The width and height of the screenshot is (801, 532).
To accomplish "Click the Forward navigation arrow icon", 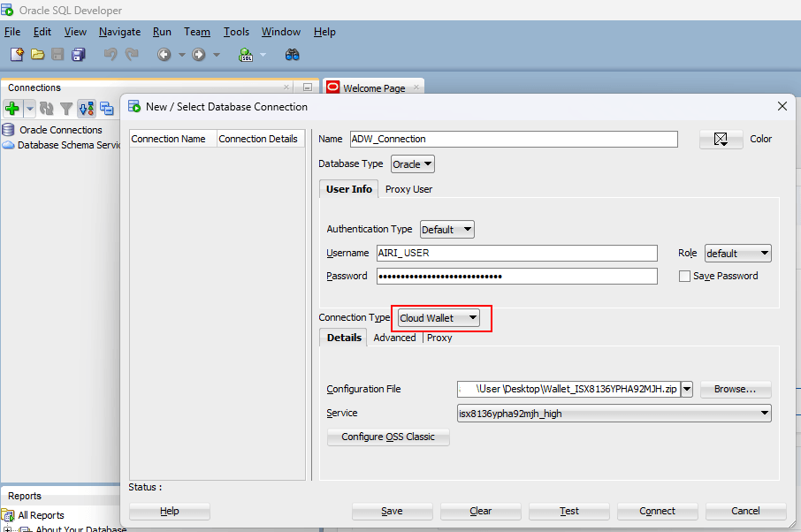I will coord(199,55).
